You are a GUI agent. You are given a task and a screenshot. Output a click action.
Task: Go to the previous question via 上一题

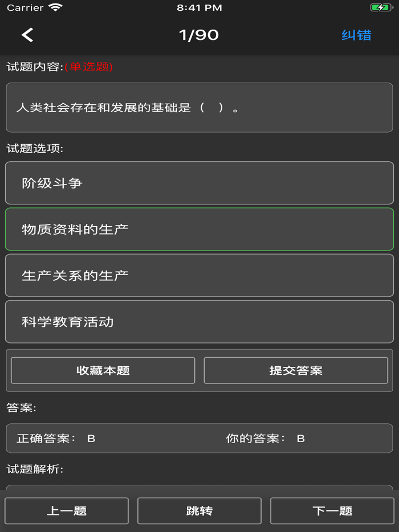(x=67, y=510)
